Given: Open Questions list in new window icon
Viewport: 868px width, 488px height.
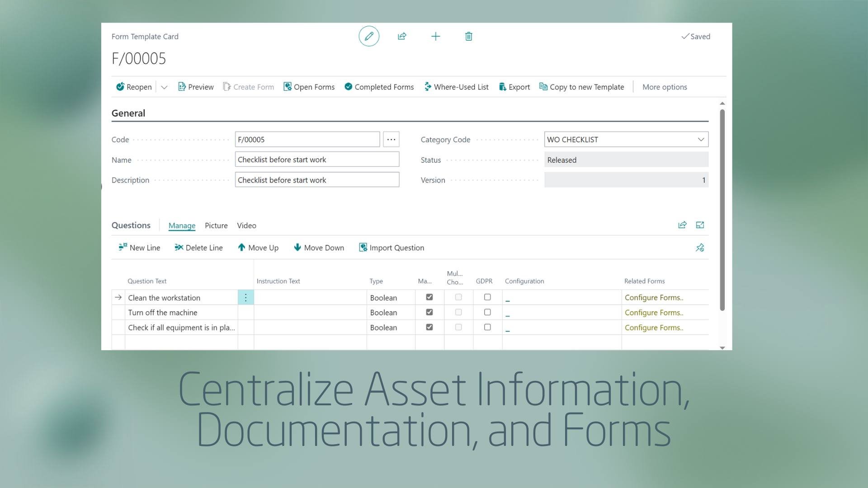Looking at the screenshot, I should click(x=700, y=225).
